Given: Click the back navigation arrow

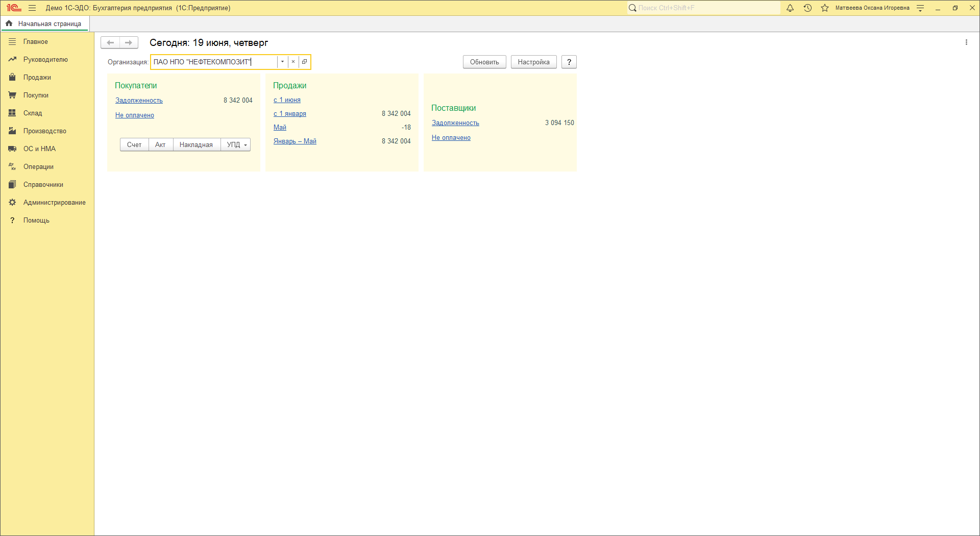Looking at the screenshot, I should 110,43.
